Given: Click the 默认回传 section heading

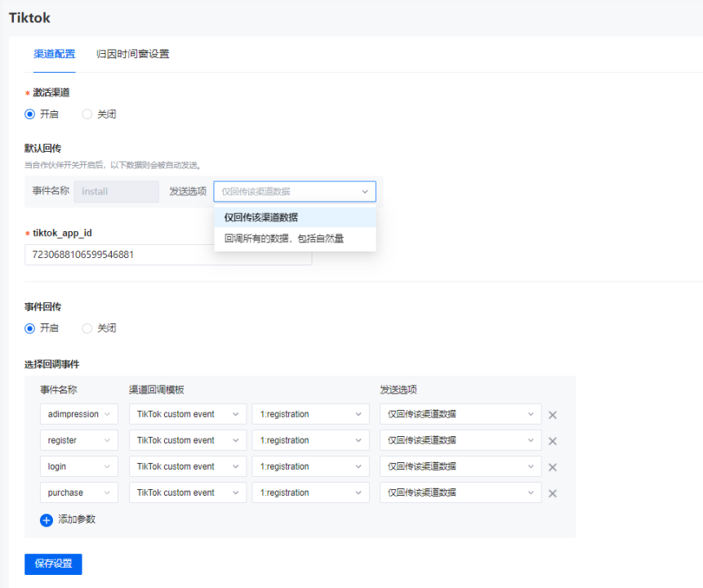Looking at the screenshot, I should 43,149.
